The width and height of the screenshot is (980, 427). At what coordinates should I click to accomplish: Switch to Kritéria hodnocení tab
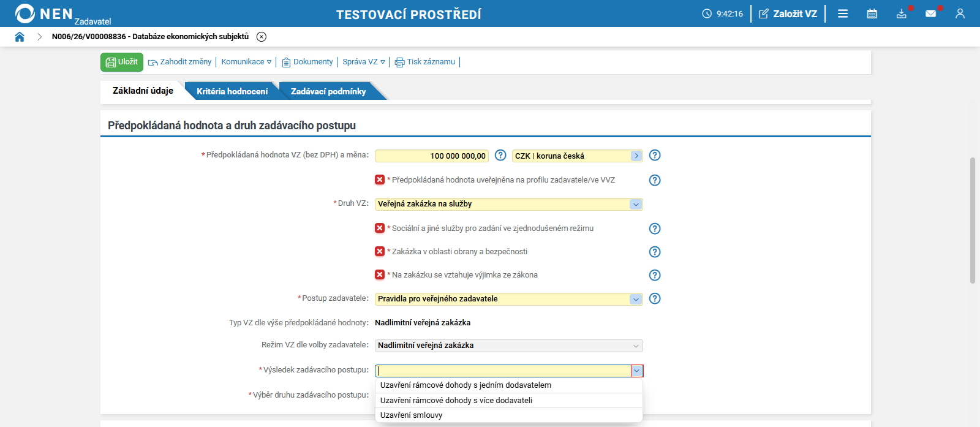point(232,91)
